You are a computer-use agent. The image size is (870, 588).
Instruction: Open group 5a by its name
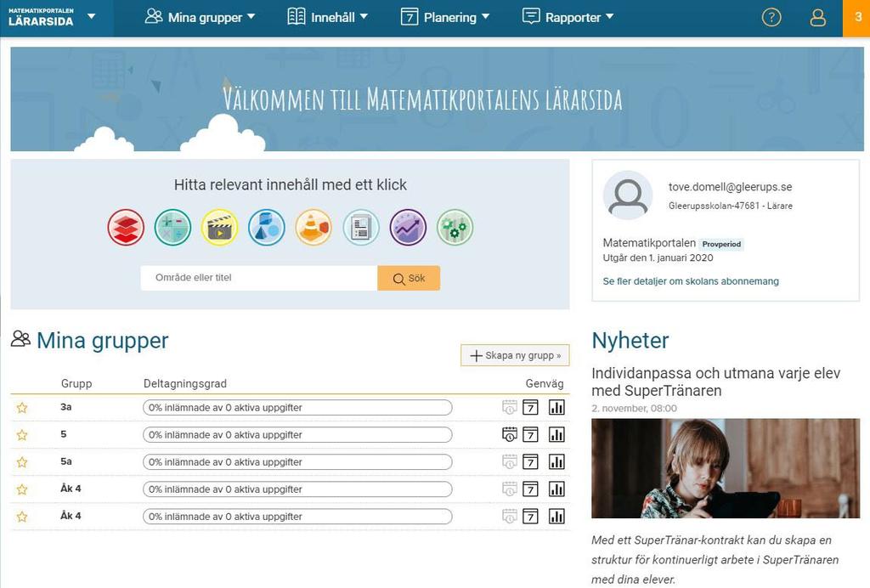(x=66, y=461)
